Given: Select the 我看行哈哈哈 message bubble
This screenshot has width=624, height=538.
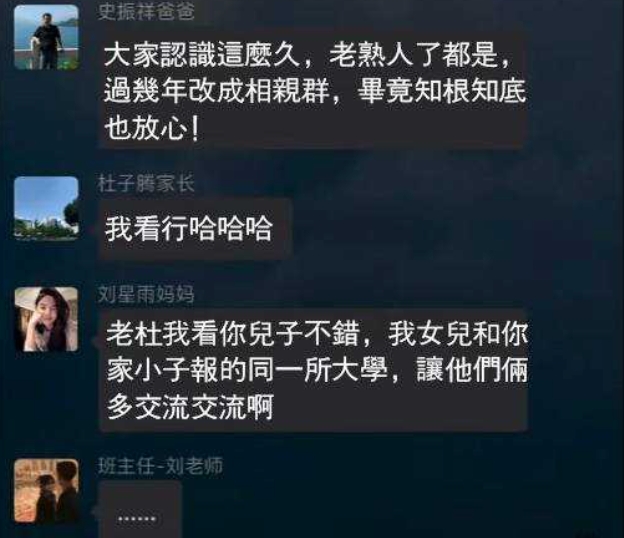Looking at the screenshot, I should pos(196,229).
